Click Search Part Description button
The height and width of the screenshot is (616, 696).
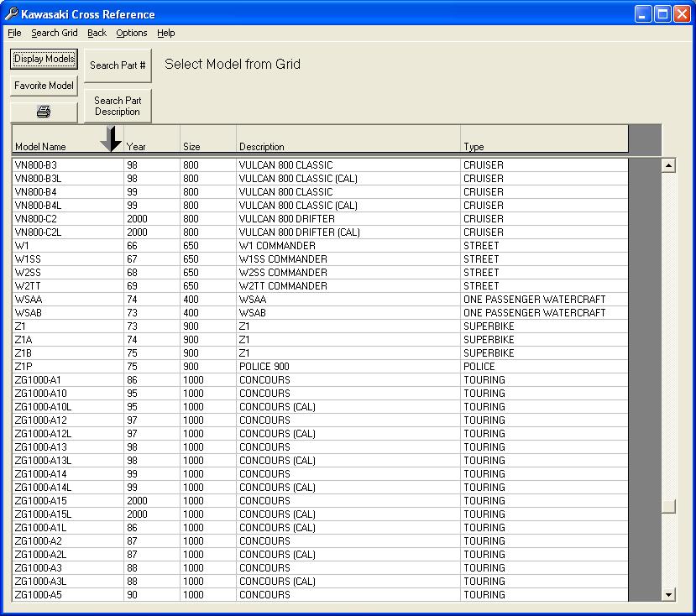(x=118, y=106)
